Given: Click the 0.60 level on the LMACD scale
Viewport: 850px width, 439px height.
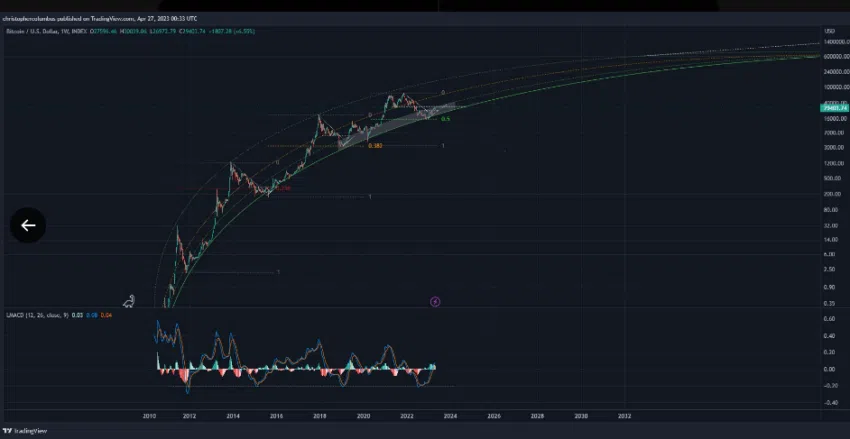Looking at the screenshot, I should coord(829,319).
